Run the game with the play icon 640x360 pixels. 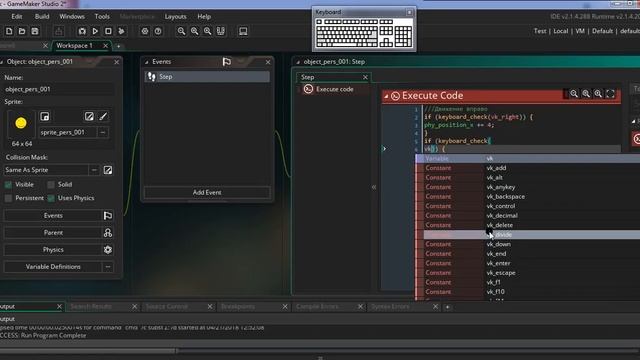point(95,31)
